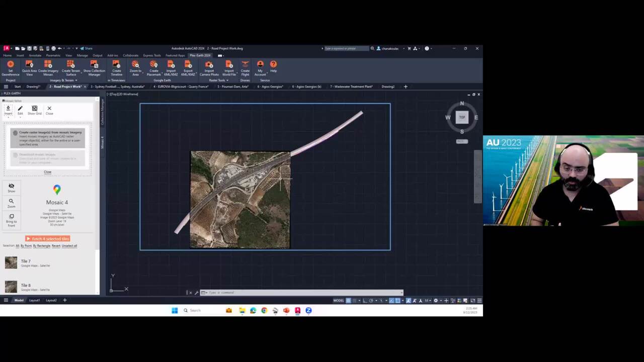Click selection link By Point
This screenshot has width=644, height=362.
point(26,246)
